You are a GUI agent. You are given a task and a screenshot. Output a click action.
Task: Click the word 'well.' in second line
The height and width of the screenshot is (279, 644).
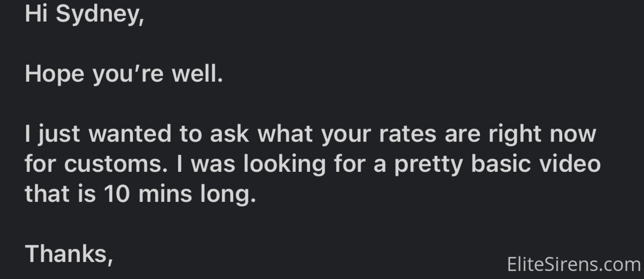click(197, 74)
